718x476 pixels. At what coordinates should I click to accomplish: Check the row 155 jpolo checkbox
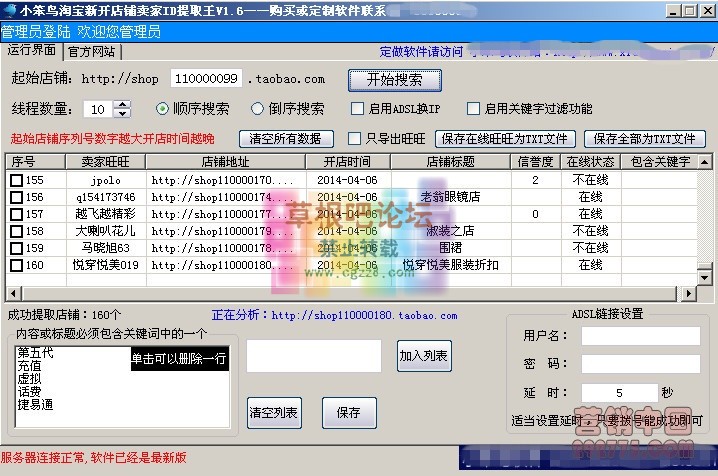pos(16,180)
